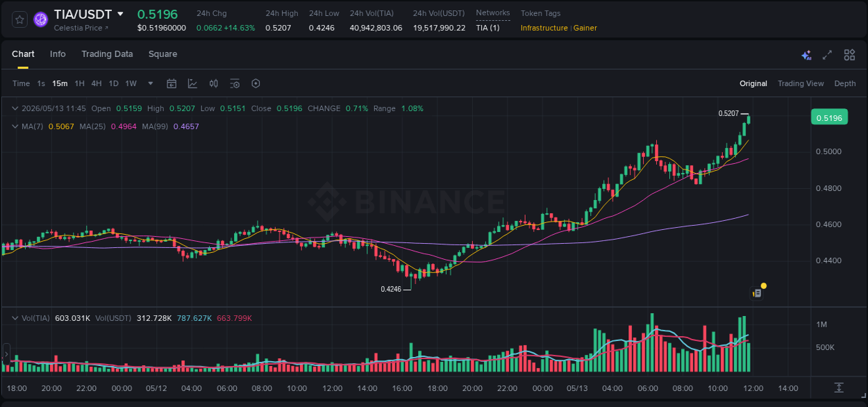Open the Trading Data tab
This screenshot has height=407, width=868.
[x=107, y=54]
